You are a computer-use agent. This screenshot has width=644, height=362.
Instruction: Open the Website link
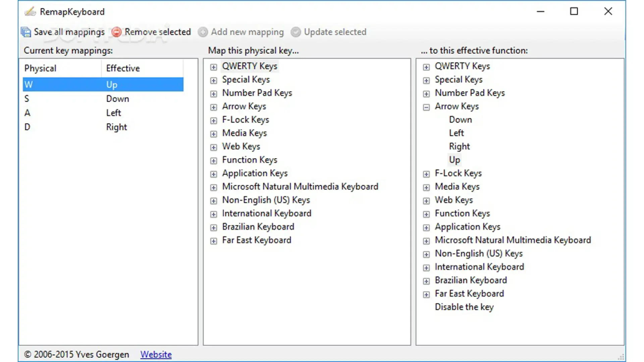coord(156,354)
